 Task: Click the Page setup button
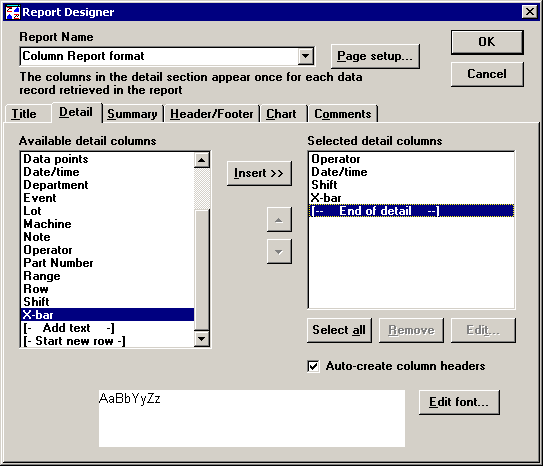[x=375, y=56]
